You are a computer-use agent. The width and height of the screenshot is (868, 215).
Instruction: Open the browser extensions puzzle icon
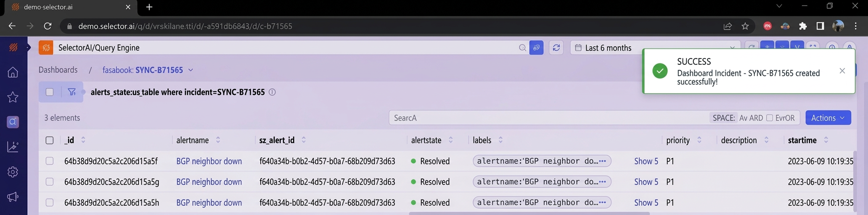pyautogui.click(x=803, y=26)
